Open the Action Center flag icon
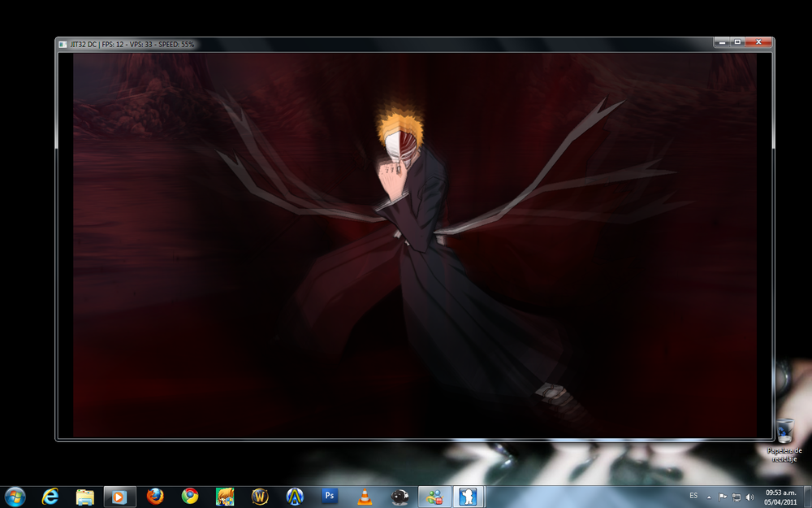This screenshot has width=812, height=508. [723, 497]
